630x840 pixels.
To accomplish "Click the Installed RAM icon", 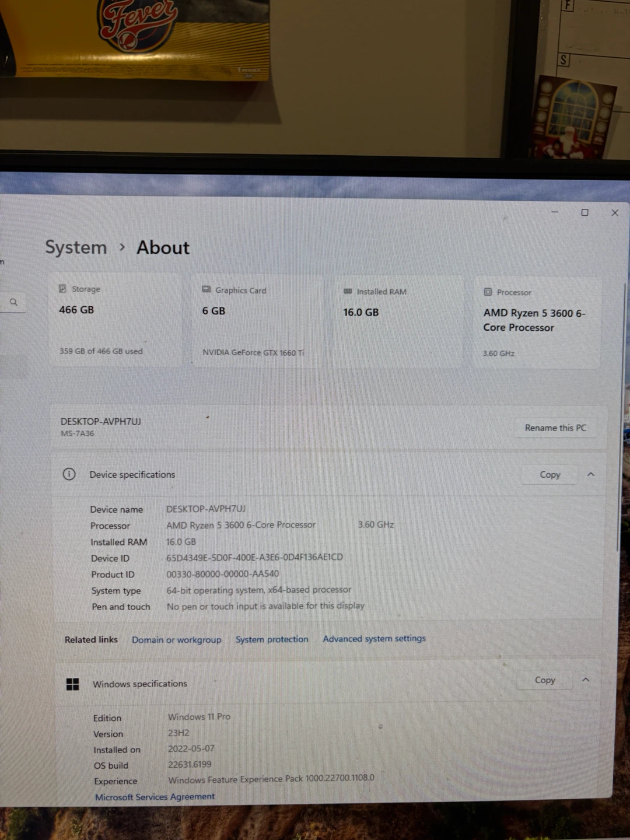I will 348,291.
